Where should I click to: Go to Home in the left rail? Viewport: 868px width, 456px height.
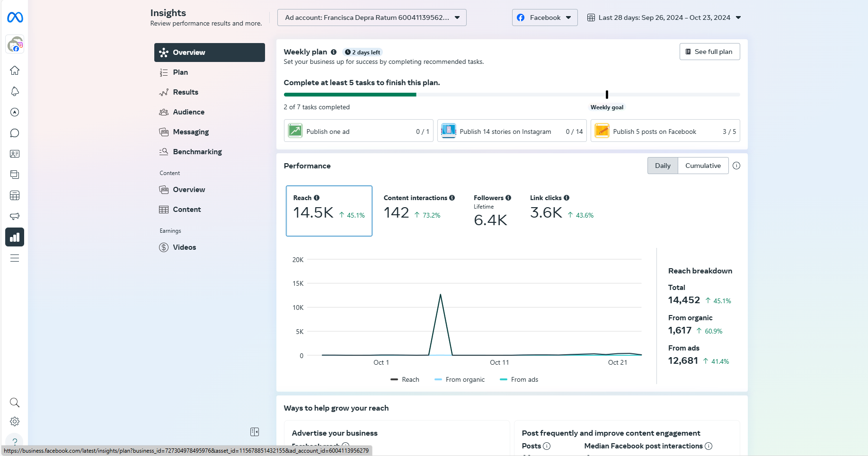pyautogui.click(x=15, y=70)
